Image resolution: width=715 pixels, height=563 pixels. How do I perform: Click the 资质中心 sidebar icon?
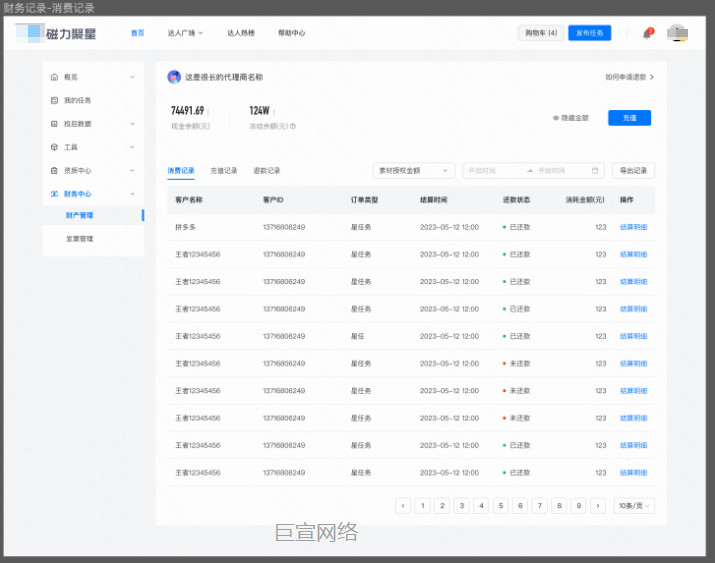54,170
